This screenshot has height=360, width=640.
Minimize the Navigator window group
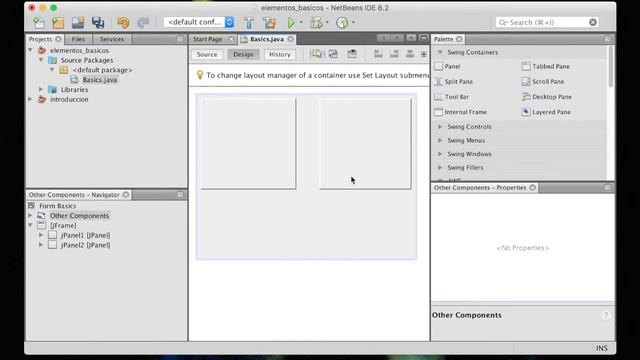[x=180, y=195]
